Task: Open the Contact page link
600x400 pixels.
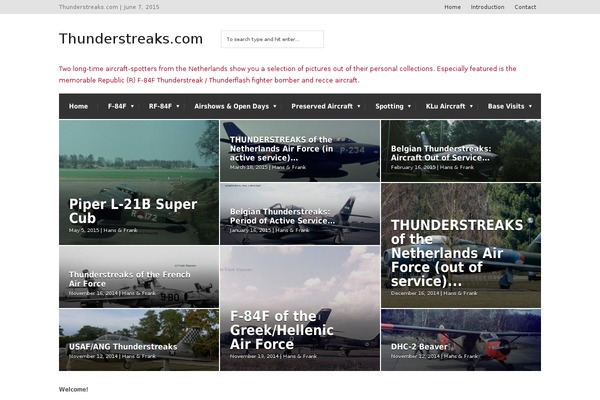Action: point(525,7)
